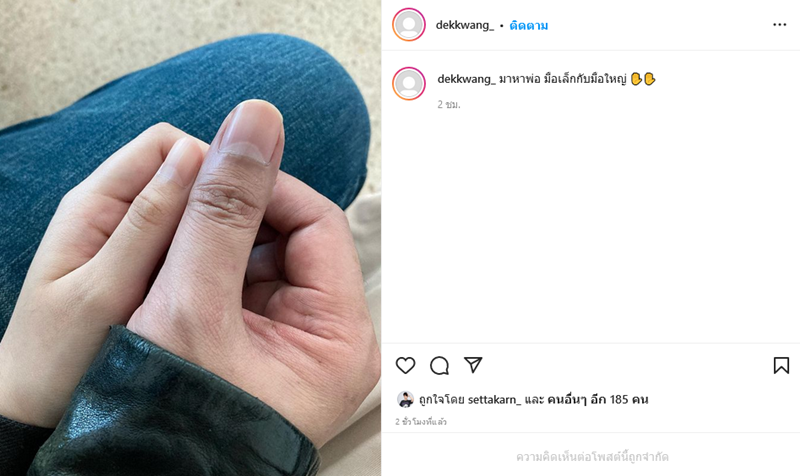
Task: Open the dekkwang_ profile picture in the header
Action: point(409,24)
